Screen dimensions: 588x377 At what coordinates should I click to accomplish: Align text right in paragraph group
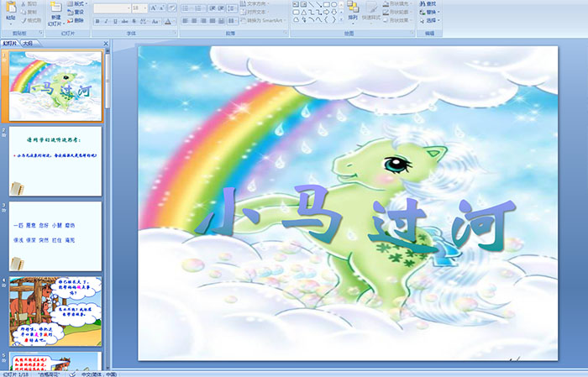(x=203, y=21)
